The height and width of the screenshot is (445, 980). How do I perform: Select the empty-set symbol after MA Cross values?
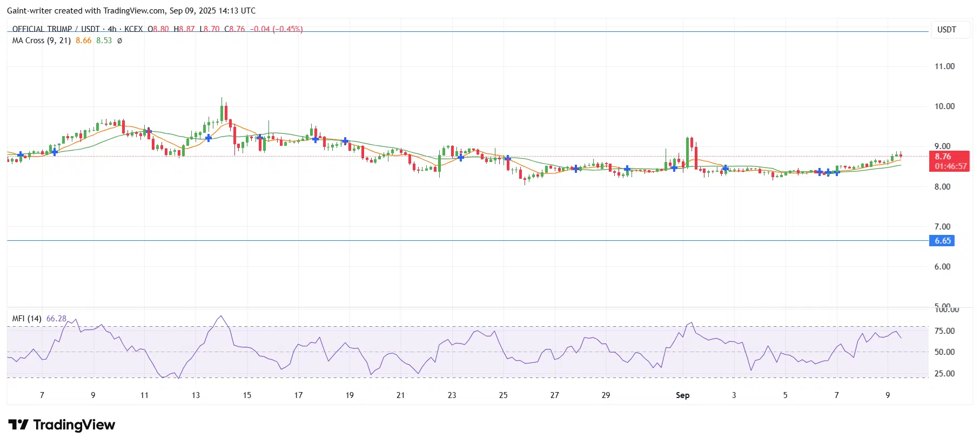pyautogui.click(x=119, y=41)
